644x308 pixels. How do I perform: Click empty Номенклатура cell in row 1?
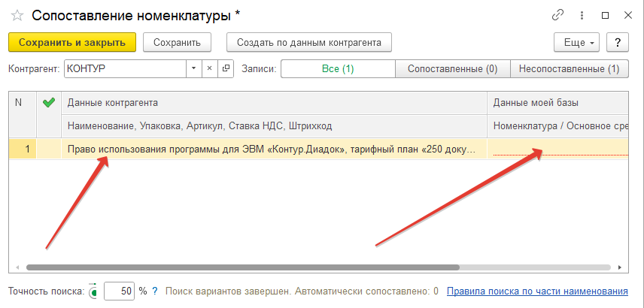point(558,149)
